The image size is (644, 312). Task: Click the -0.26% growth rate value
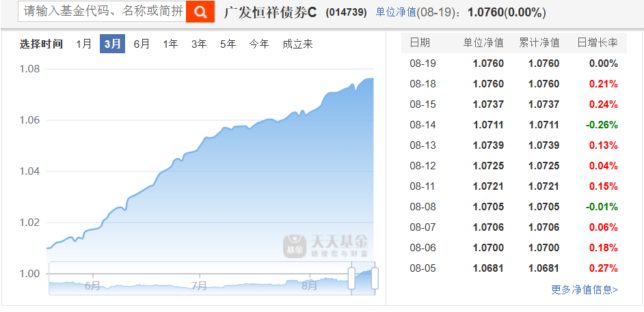tap(602, 125)
